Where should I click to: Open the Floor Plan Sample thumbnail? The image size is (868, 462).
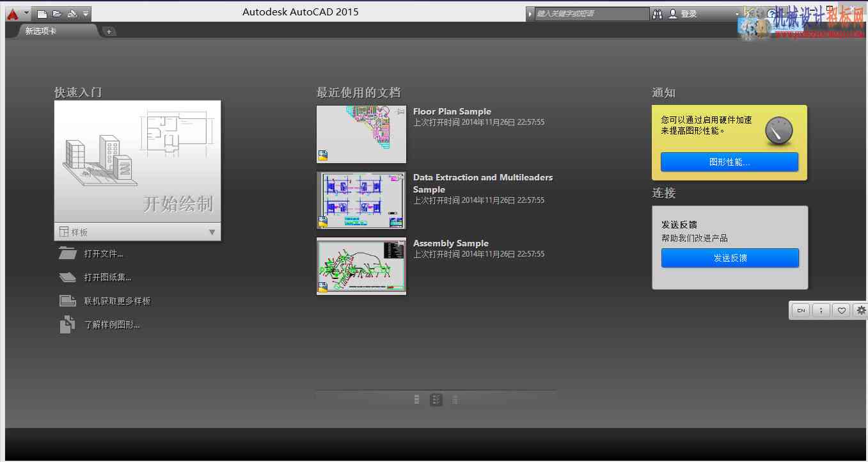(x=361, y=134)
